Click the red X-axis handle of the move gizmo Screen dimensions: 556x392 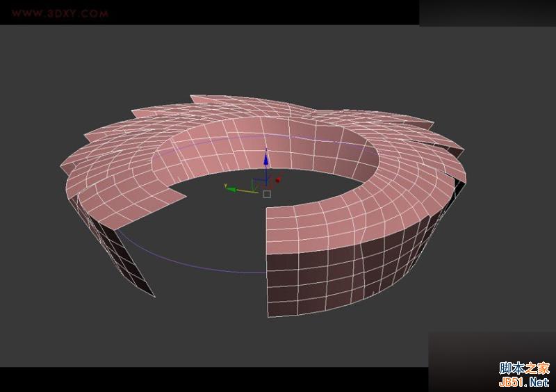pyautogui.click(x=277, y=180)
